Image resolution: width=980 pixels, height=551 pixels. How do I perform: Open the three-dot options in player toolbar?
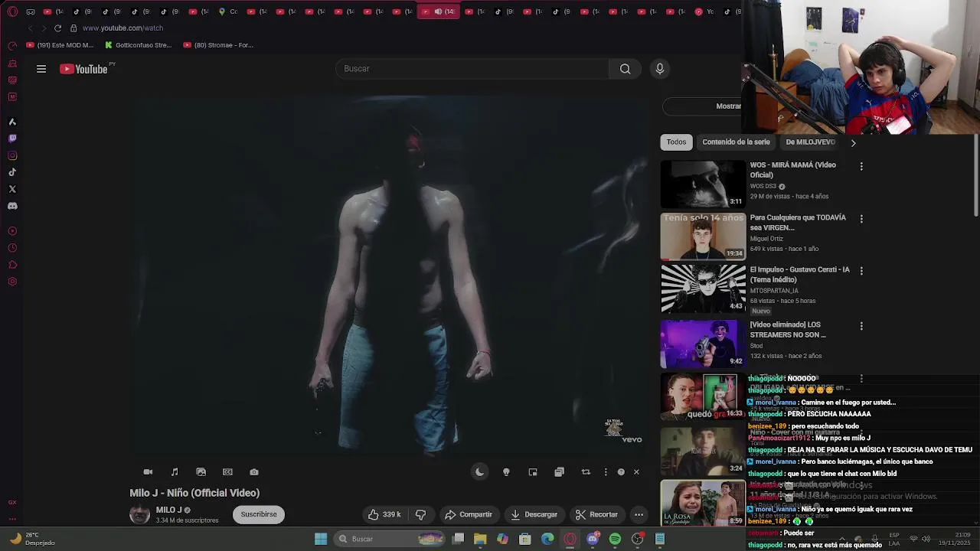pos(606,472)
